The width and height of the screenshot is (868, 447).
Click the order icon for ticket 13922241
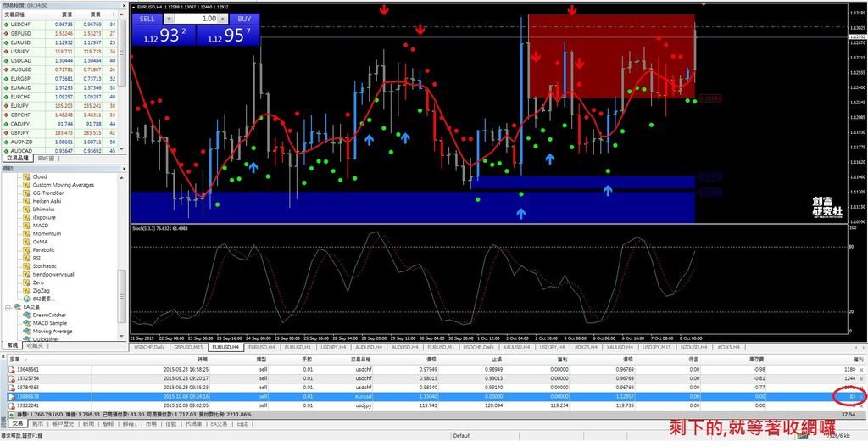(x=12, y=405)
